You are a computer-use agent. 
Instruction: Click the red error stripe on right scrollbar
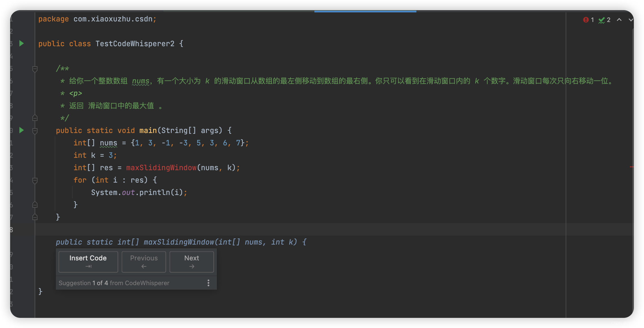click(631, 167)
